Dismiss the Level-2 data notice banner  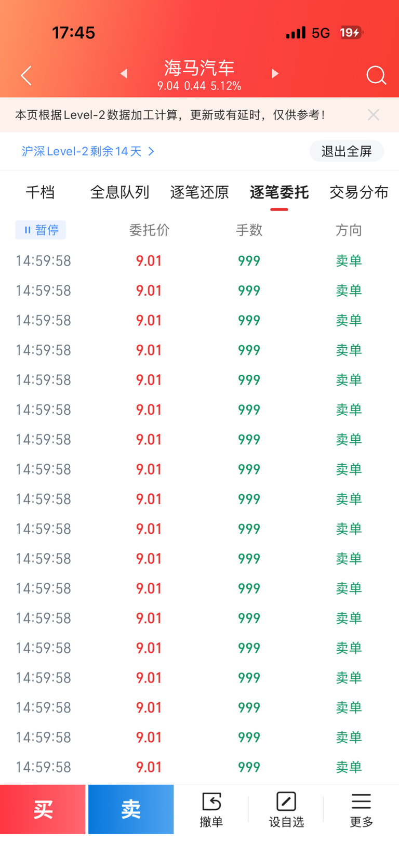(373, 115)
